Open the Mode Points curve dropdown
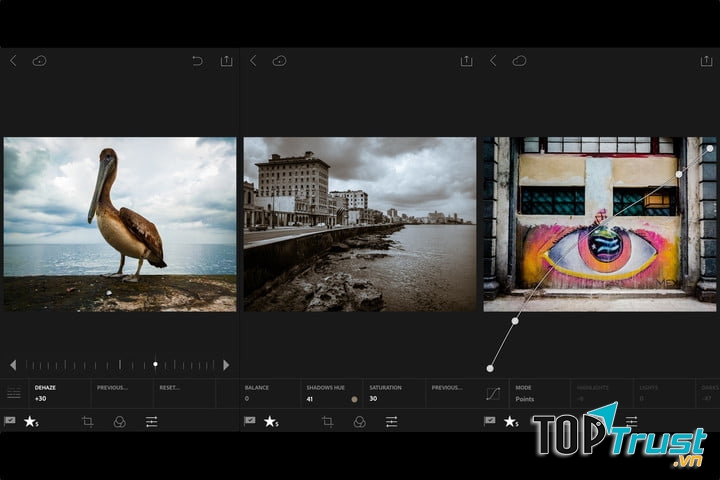This screenshot has height=480, width=720. [540, 393]
